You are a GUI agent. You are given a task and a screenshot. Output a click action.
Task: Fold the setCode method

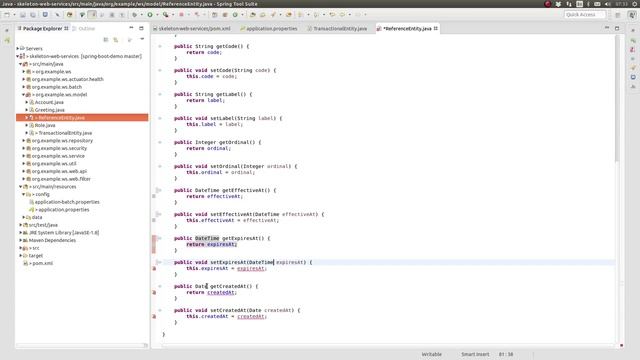tap(160, 70)
